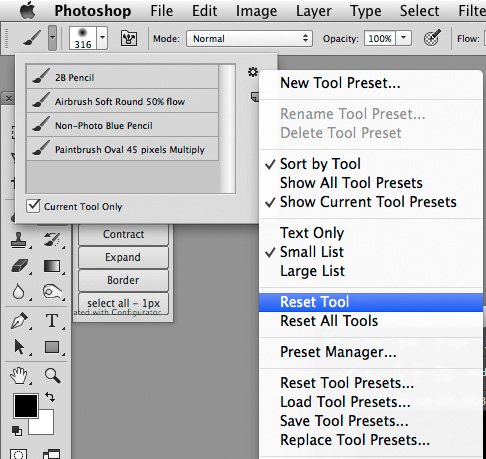Select the Hand tool

pos(19,376)
